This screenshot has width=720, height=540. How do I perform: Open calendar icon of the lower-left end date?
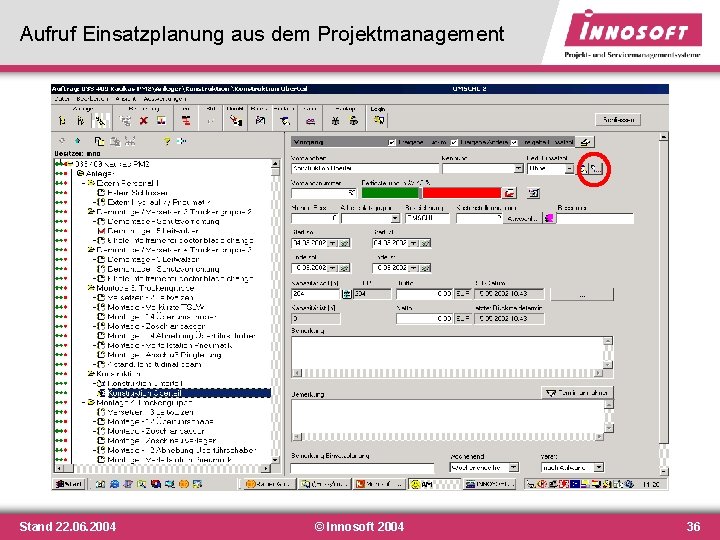coord(345,268)
